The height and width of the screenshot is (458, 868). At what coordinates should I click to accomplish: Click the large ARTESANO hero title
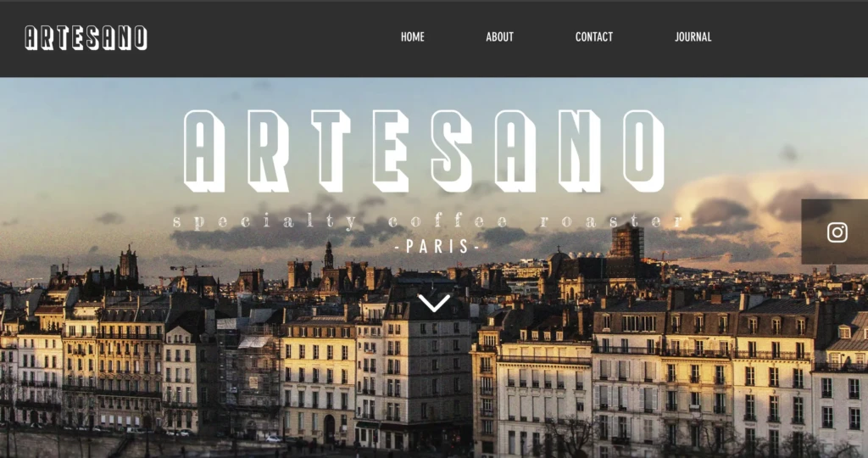[424, 151]
